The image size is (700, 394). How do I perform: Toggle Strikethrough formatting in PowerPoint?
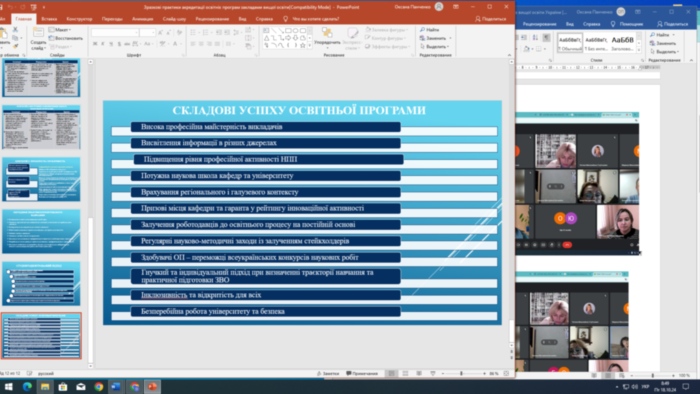(x=127, y=44)
